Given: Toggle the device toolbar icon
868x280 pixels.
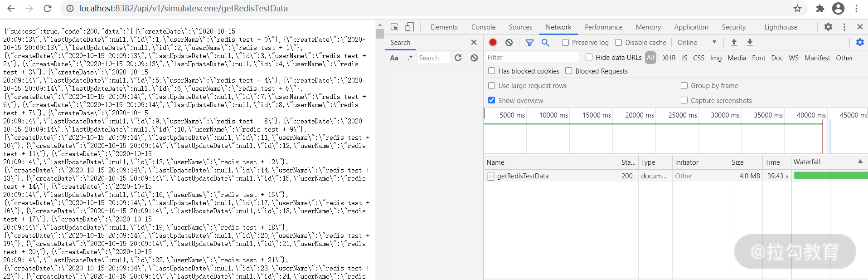Looking at the screenshot, I should [x=409, y=27].
